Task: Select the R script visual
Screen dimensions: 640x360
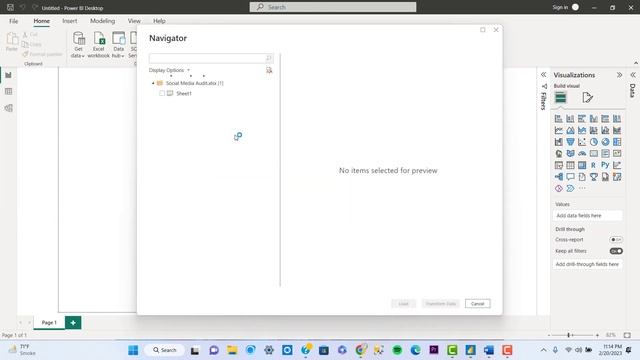Action: [594, 165]
